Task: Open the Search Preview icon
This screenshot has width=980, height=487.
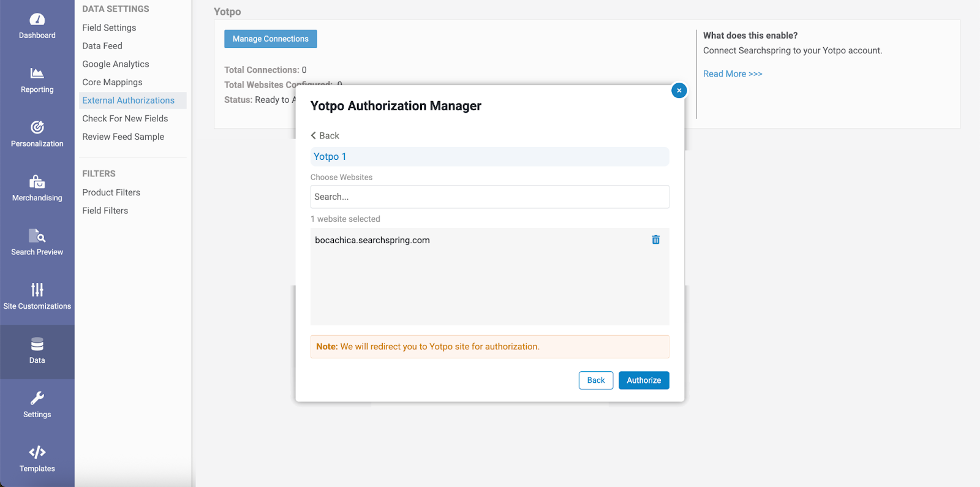Action: [37, 235]
